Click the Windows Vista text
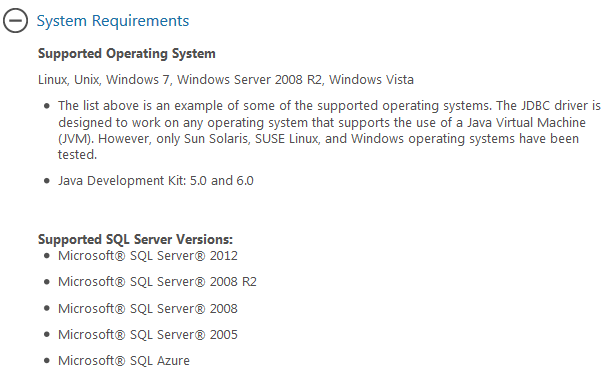610x380 pixels. click(371, 80)
